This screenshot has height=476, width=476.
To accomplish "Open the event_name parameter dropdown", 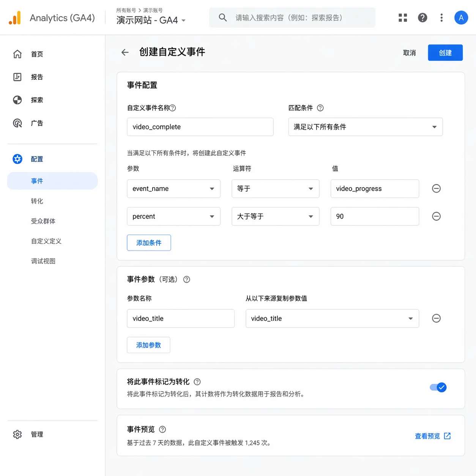I will pyautogui.click(x=173, y=188).
